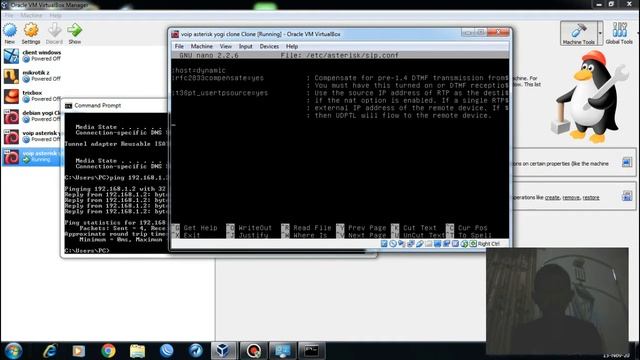Click the mouse integration status icon
Viewport: 640px width, 360px height.
464,244
